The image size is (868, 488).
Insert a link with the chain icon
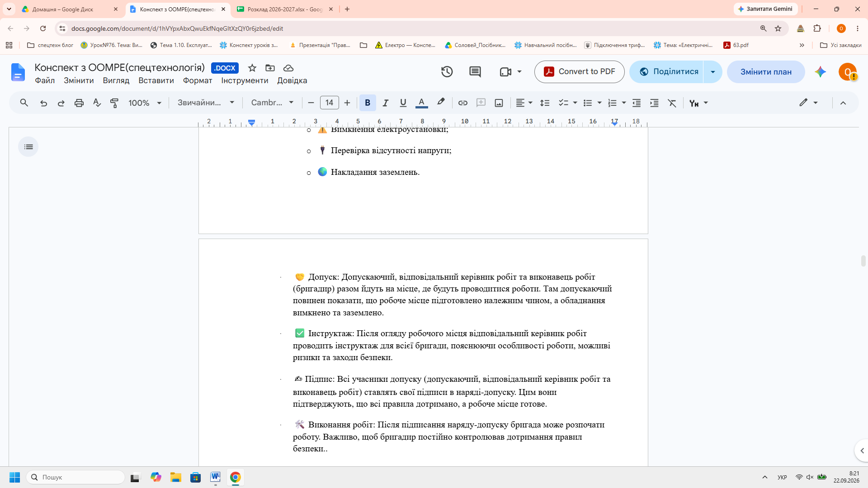pos(462,103)
